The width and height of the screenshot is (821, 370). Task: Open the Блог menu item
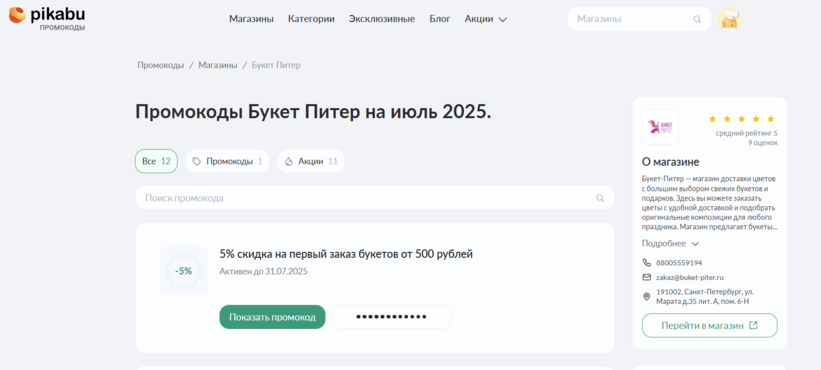pos(440,19)
